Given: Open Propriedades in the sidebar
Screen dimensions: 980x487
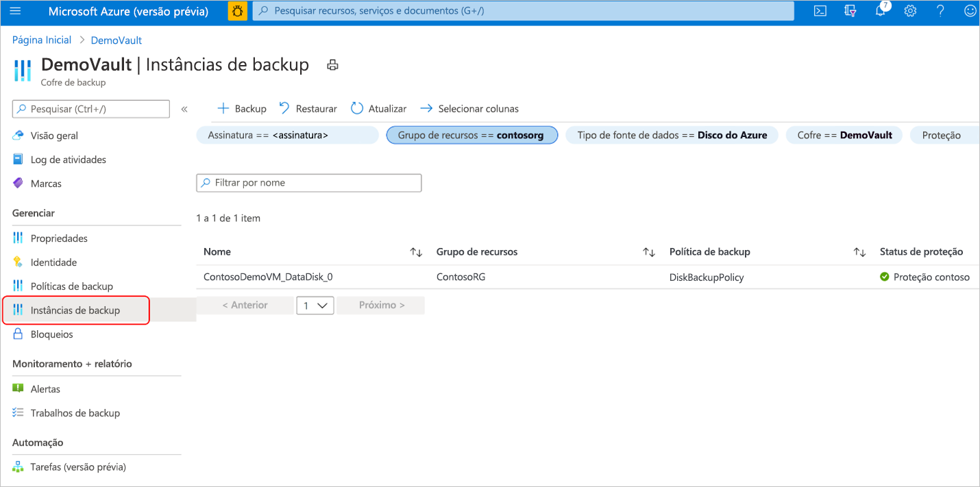Looking at the screenshot, I should [59, 238].
